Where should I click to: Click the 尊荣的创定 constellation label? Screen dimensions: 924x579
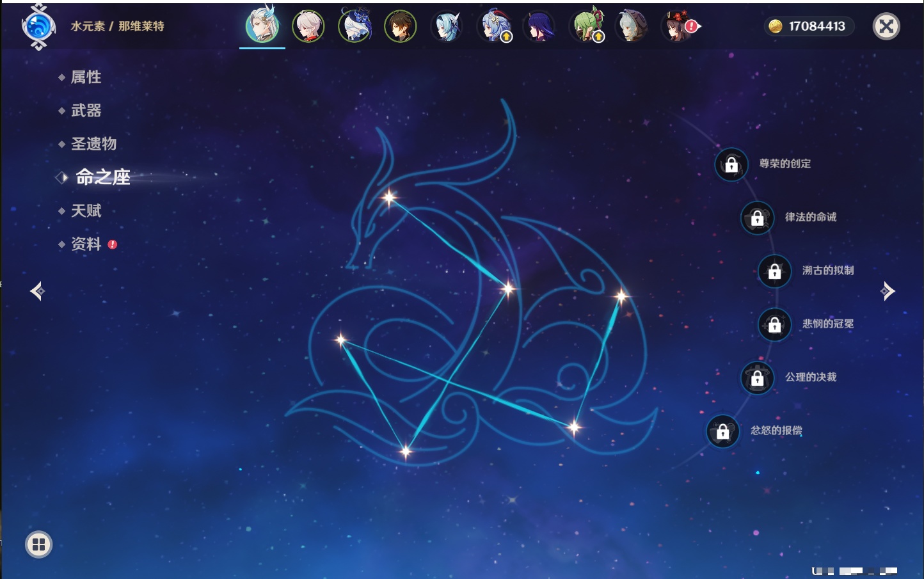[785, 164]
